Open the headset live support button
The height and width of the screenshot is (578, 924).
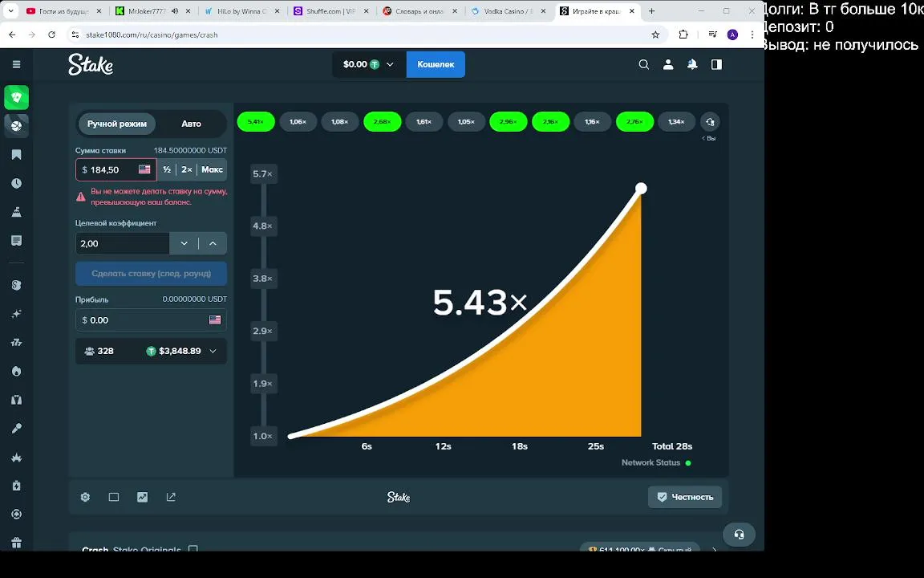pos(739,535)
